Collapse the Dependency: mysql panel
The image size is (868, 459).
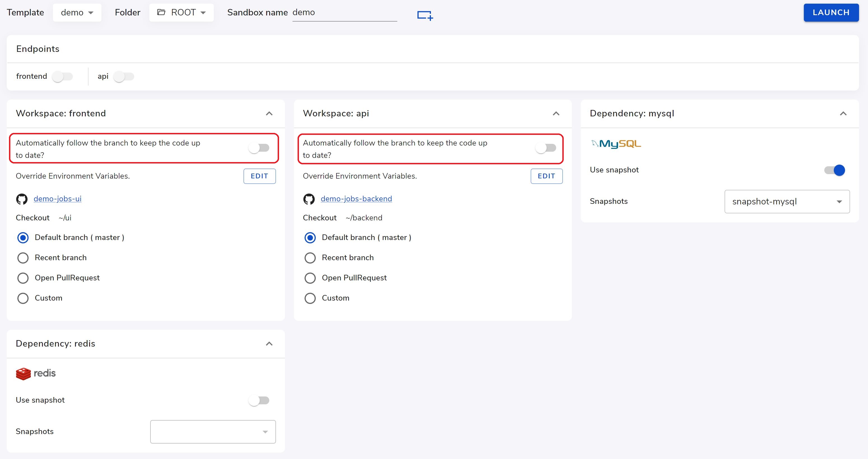[x=843, y=114]
